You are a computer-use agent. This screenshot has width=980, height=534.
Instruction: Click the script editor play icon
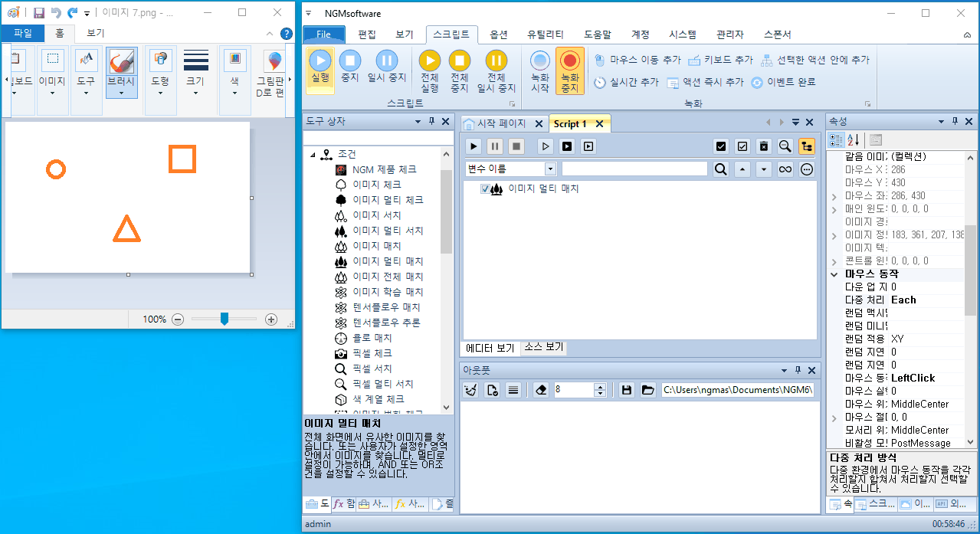tap(474, 146)
